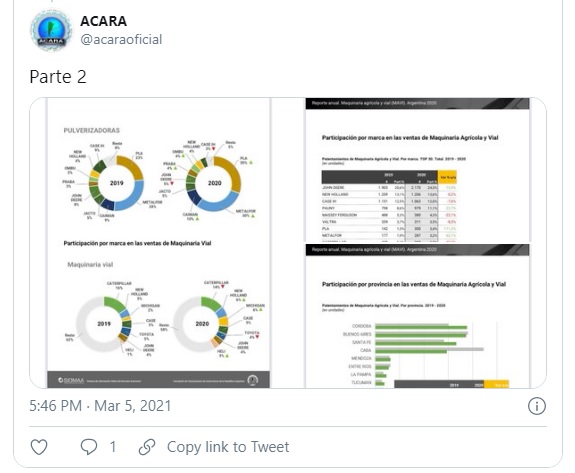Viewport: 575px width, 473px height.
Task: Open the province bar chart image
Action: (417, 316)
